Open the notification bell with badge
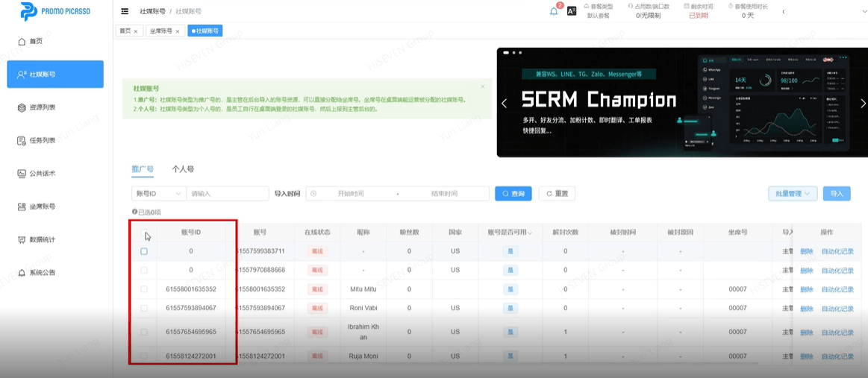The width and height of the screenshot is (868, 378). (x=554, y=11)
